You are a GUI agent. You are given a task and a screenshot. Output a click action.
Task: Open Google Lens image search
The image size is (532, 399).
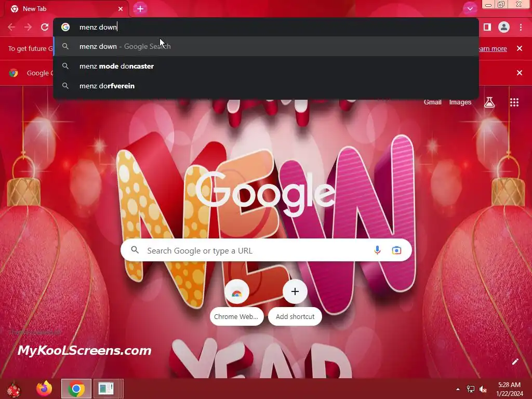pyautogui.click(x=396, y=250)
